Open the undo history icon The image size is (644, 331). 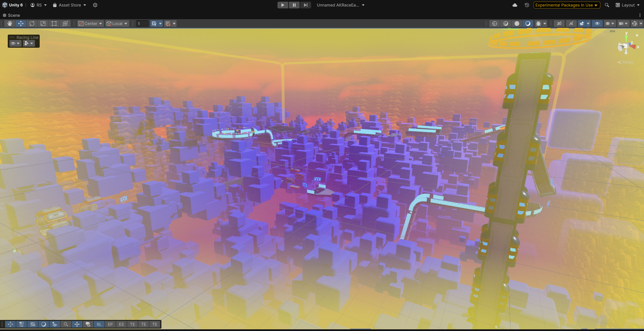[x=527, y=5]
